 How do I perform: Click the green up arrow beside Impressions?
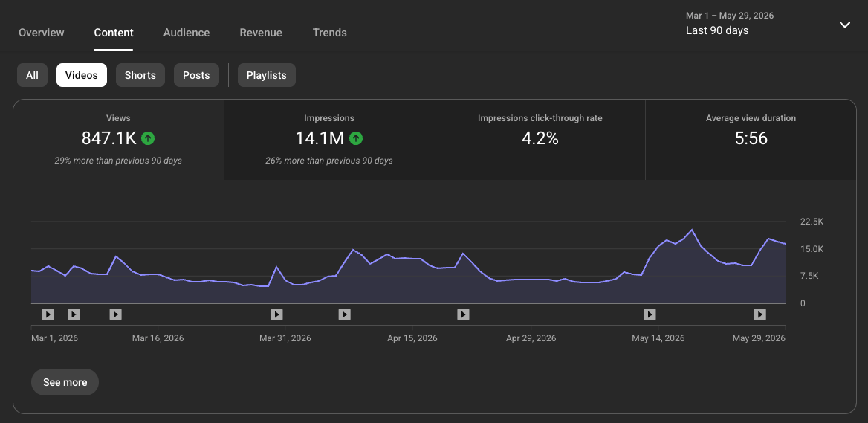(356, 138)
